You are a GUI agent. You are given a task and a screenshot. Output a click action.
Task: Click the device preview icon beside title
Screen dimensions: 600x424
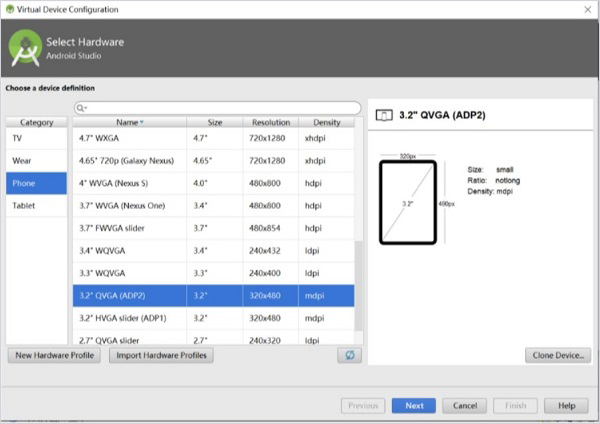[x=383, y=115]
